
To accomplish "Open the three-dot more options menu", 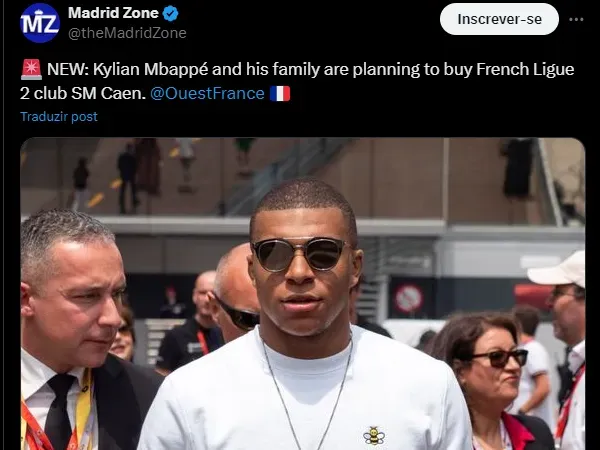I will pos(576,19).
